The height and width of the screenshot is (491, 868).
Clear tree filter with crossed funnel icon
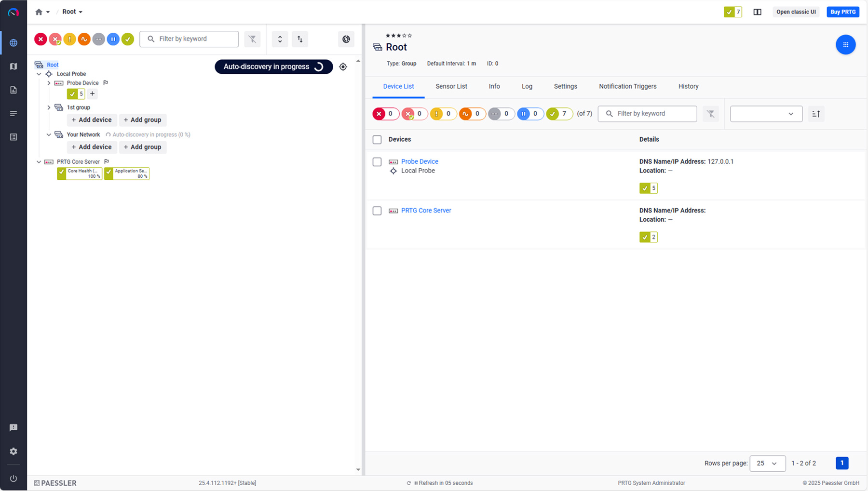click(252, 39)
